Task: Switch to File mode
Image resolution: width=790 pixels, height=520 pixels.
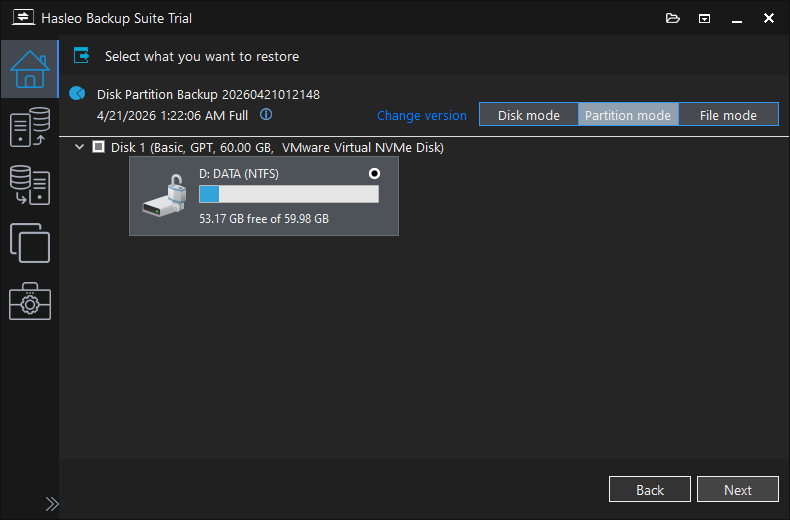Action: click(x=728, y=115)
